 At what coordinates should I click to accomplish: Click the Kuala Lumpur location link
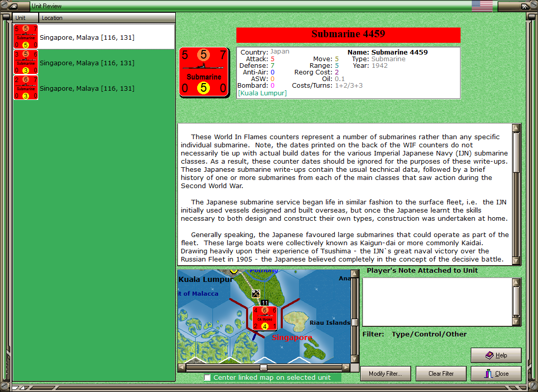click(x=262, y=93)
